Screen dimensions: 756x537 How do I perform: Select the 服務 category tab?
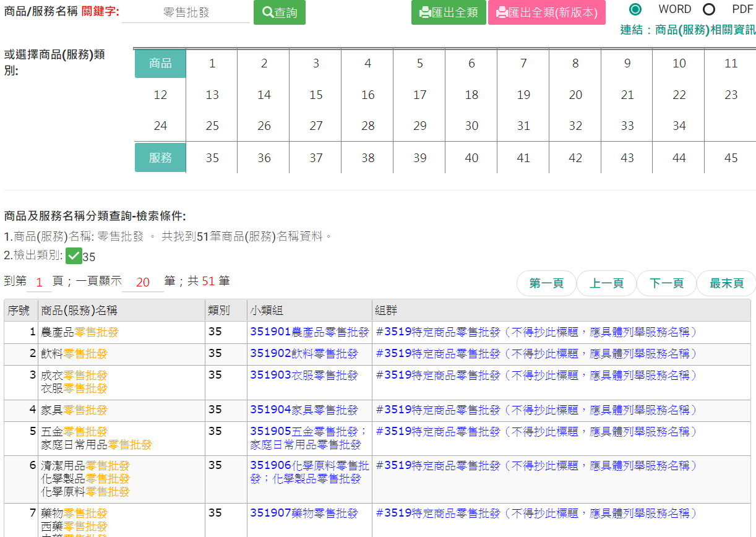(x=160, y=158)
